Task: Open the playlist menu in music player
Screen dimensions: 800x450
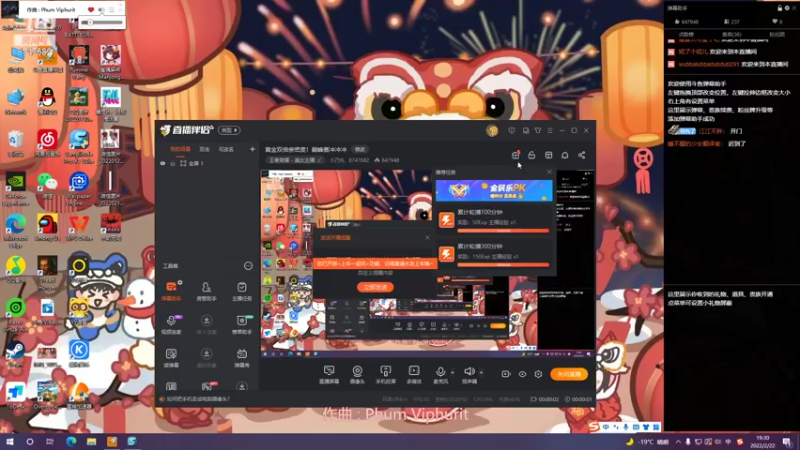Action: pyautogui.click(x=111, y=10)
